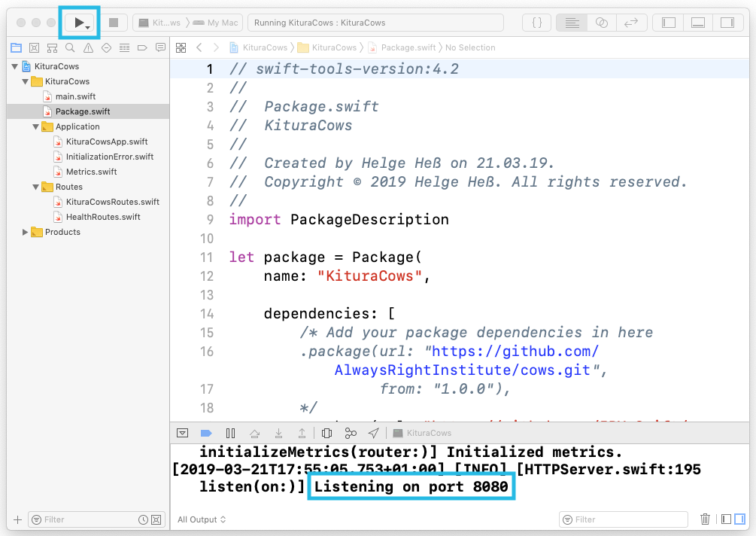The width and height of the screenshot is (756, 536).
Task: Click the Simulate Location button
Action: coord(374,433)
